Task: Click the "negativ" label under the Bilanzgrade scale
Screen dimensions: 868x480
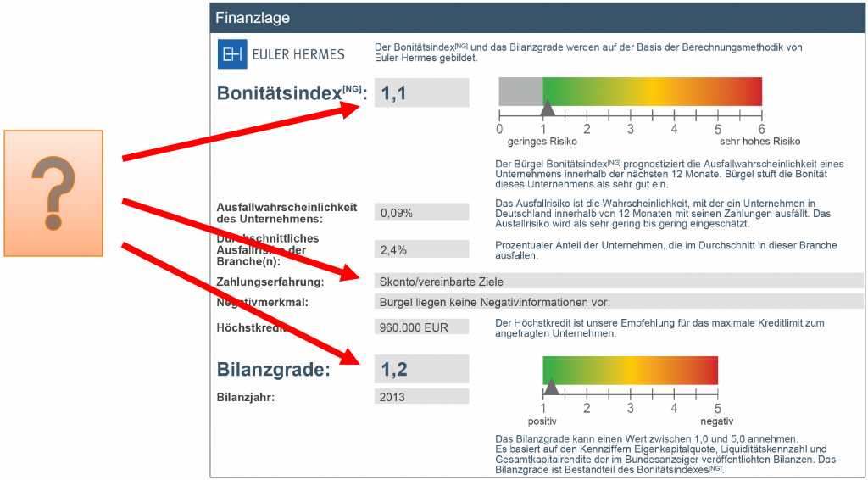Action: [x=716, y=421]
